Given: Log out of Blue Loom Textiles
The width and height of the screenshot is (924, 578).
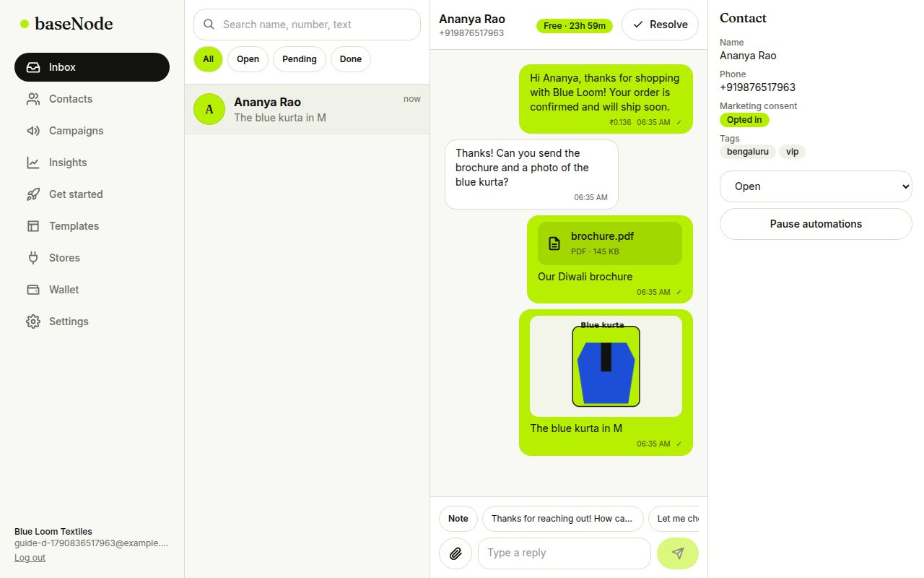Looking at the screenshot, I should point(30,558).
